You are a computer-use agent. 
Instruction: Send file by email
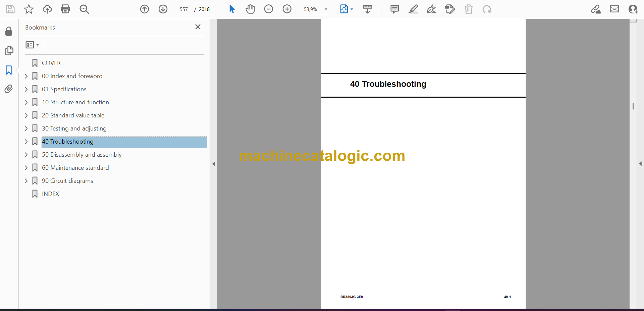coord(614,9)
